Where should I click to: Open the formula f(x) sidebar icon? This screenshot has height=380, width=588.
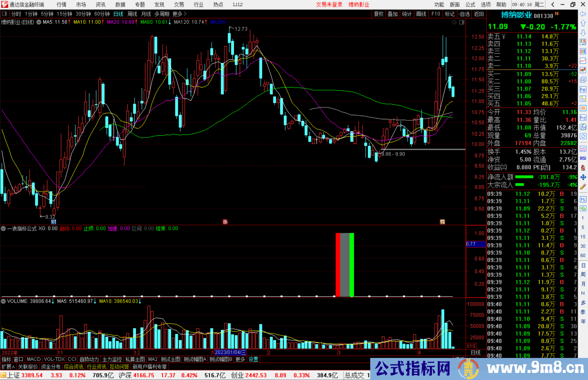(583, 127)
